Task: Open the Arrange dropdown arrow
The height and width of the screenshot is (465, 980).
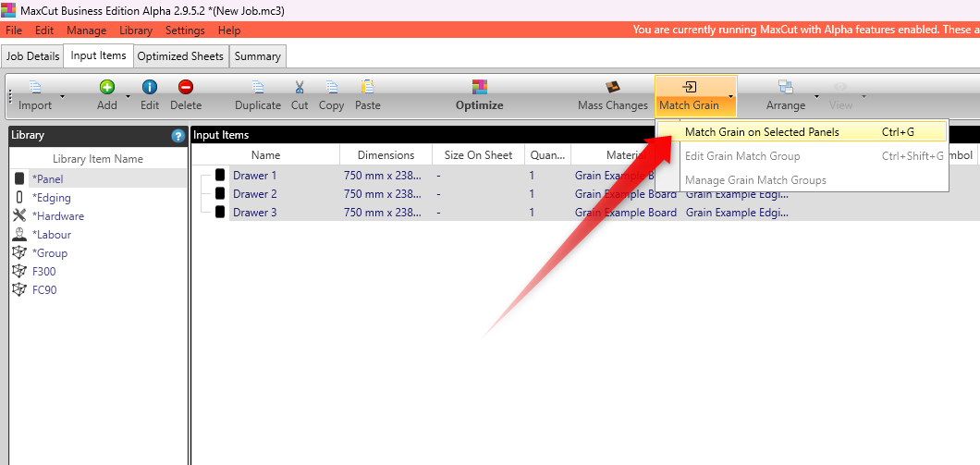Action: (816, 96)
